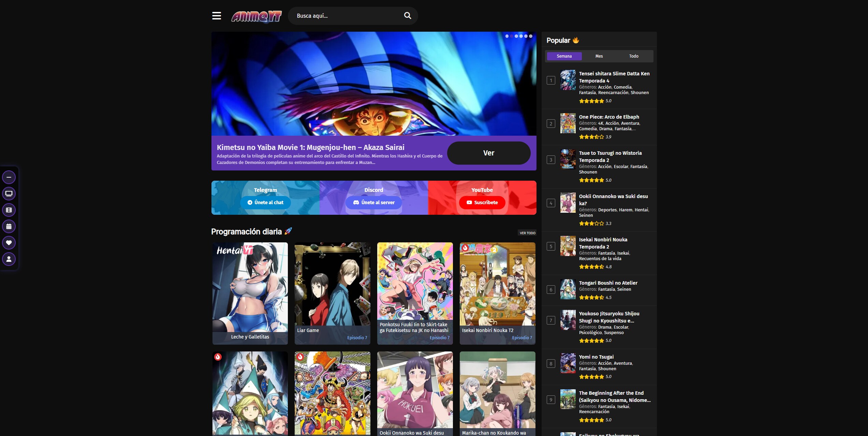Switch Popular list to Mes tab
Screen dimensions: 868x436
click(x=599, y=56)
